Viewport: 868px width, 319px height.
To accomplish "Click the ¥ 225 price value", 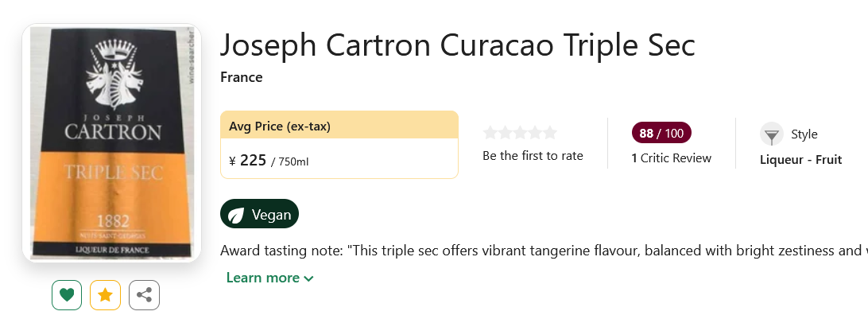I will (247, 161).
